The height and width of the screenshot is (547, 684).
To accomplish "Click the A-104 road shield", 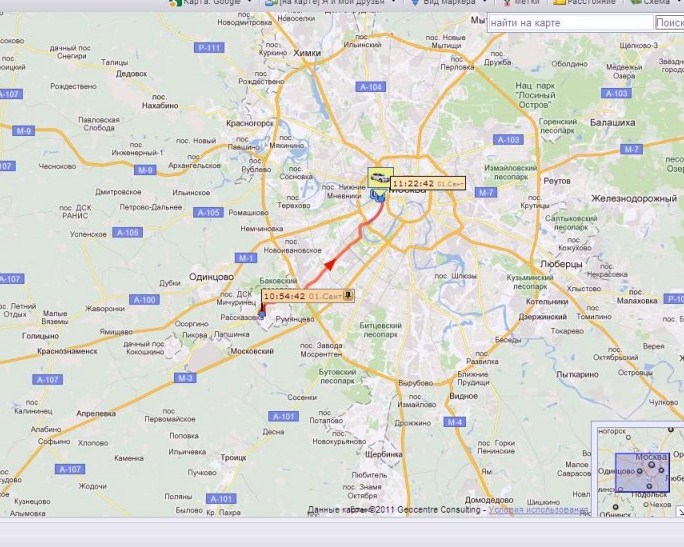I will coord(371,87).
